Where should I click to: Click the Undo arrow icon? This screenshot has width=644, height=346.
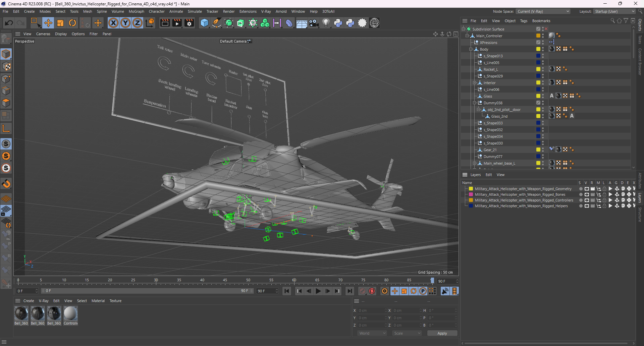pos(9,23)
